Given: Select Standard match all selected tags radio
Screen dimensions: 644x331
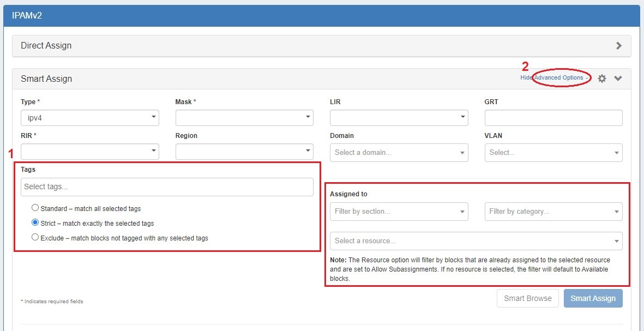Looking at the screenshot, I should (35, 208).
